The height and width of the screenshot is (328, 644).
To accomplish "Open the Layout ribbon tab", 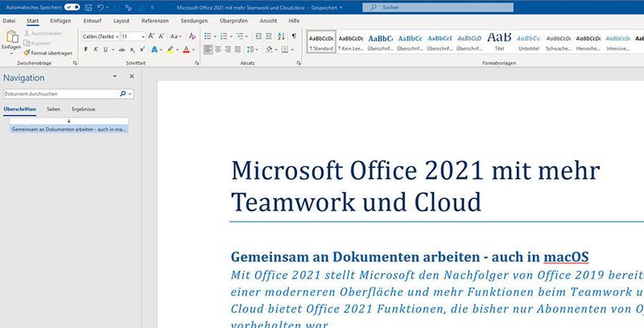I will pos(122,21).
